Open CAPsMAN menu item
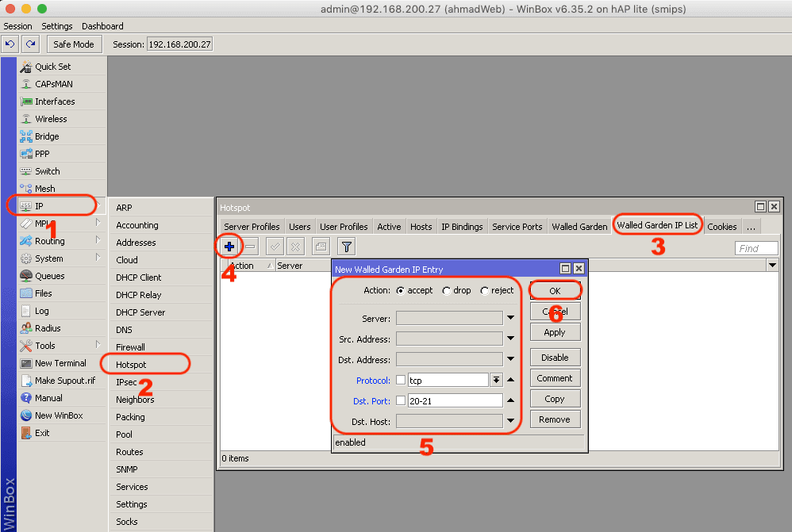Viewport: 792px width, 532px height. tap(62, 84)
